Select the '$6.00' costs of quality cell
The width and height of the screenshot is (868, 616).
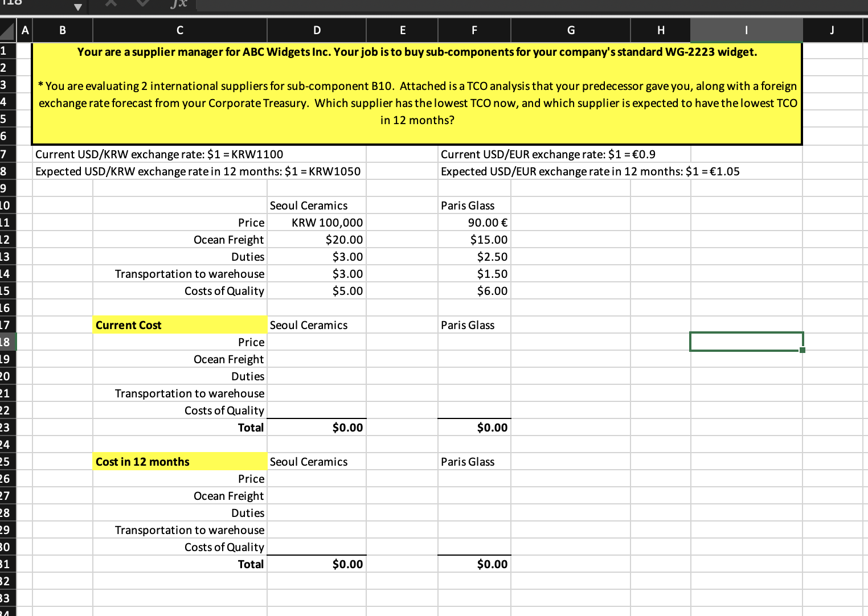pos(474,291)
